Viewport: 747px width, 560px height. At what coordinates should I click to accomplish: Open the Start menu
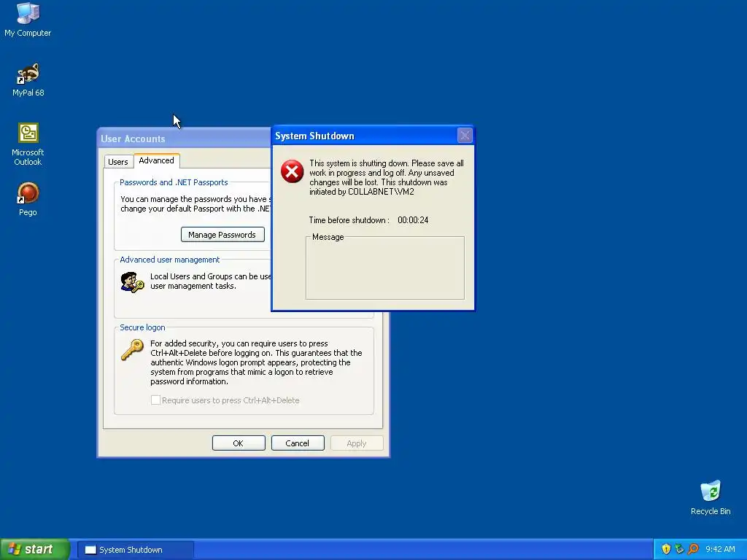click(x=35, y=549)
